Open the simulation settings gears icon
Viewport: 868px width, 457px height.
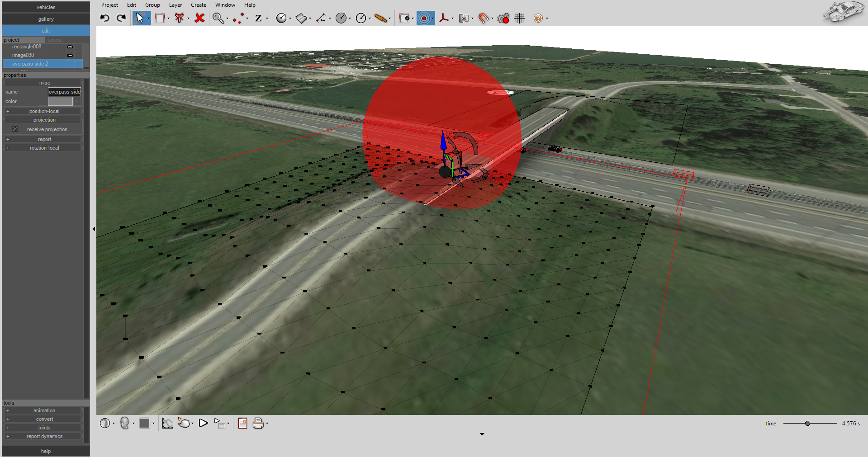point(503,18)
